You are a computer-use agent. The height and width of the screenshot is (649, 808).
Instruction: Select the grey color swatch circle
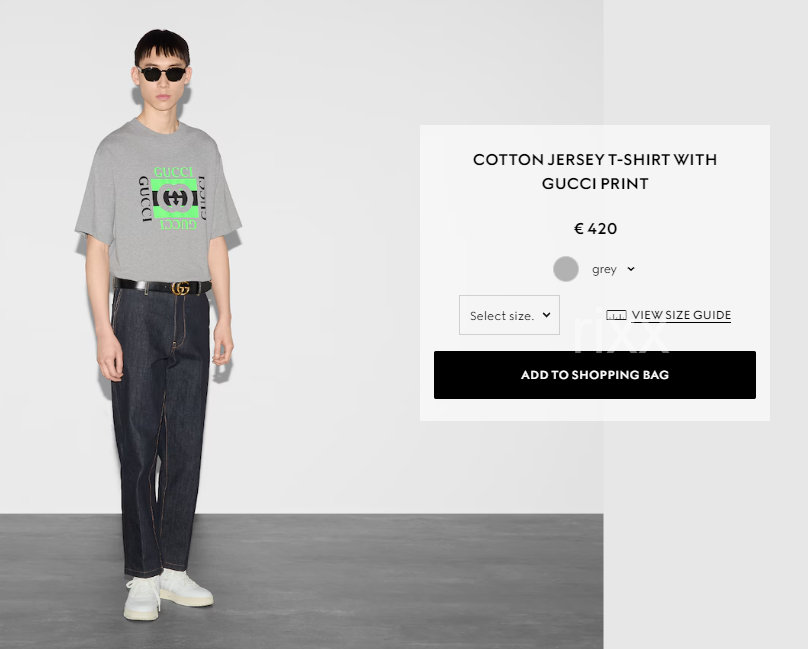pos(566,269)
